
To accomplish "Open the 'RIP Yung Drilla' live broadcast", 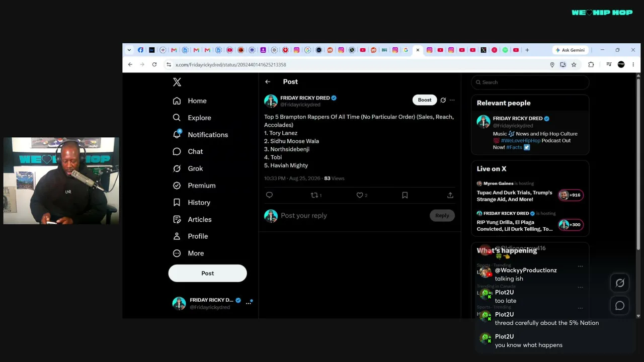I will (x=514, y=225).
